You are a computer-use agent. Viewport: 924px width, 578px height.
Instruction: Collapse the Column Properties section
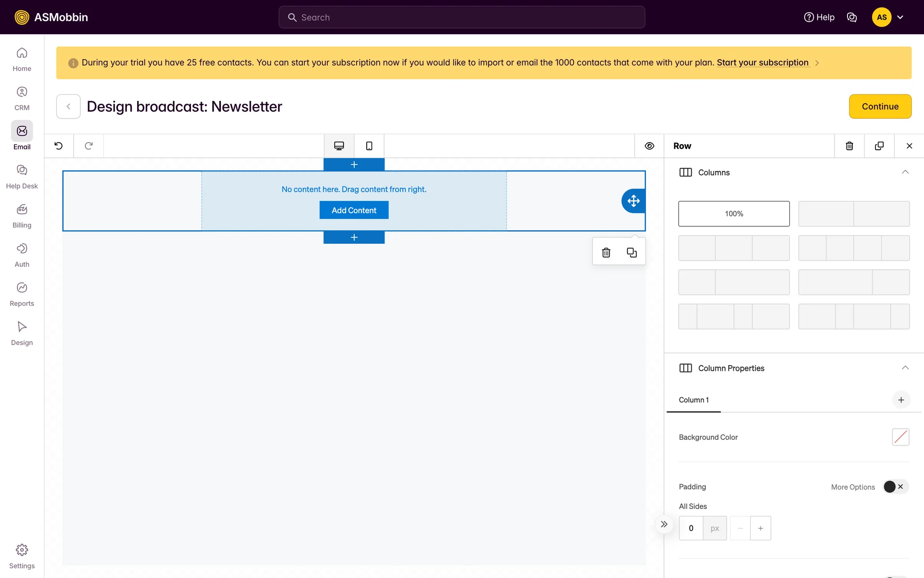coord(905,368)
